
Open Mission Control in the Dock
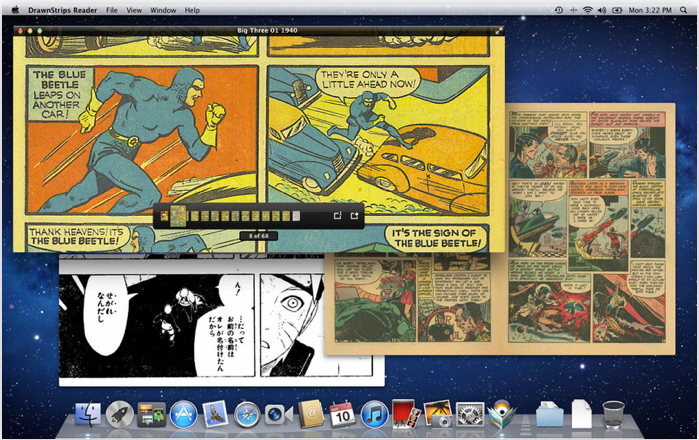[152, 415]
